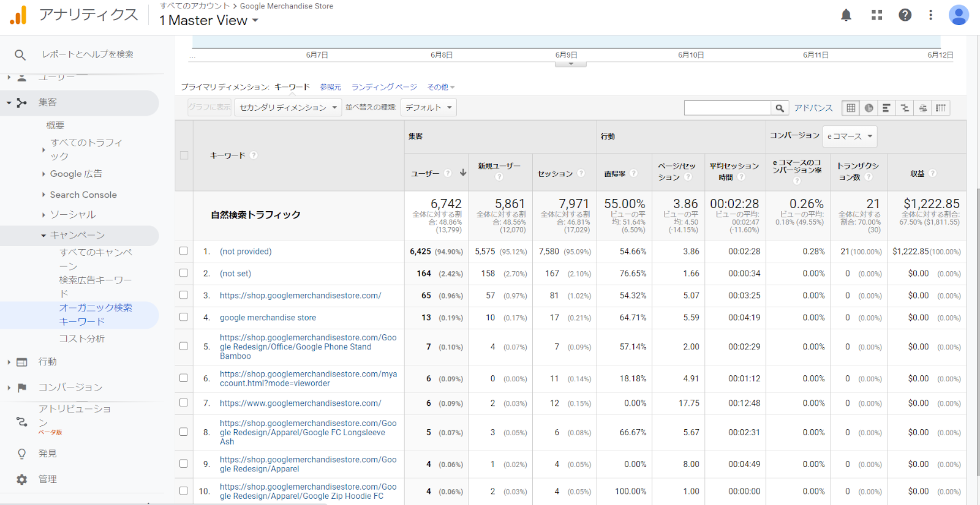Click the アトリビューション sidebar icon

(21, 421)
